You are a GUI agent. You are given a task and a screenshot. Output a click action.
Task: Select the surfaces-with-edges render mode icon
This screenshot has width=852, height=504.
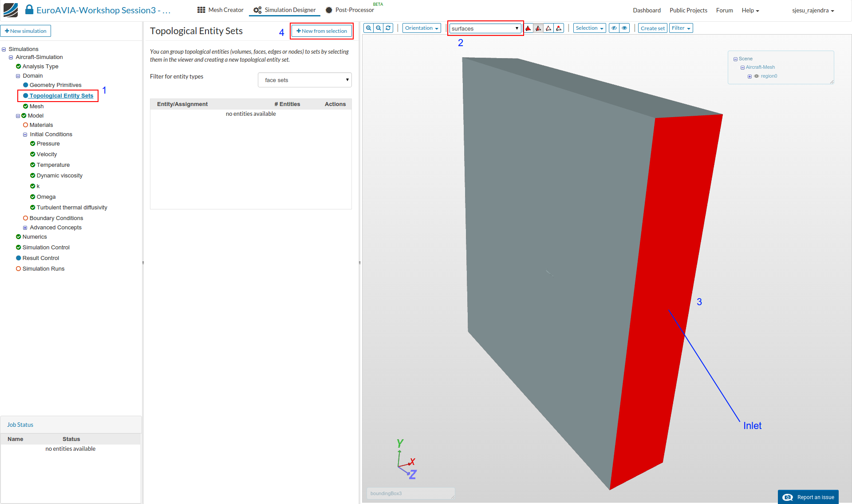(538, 28)
